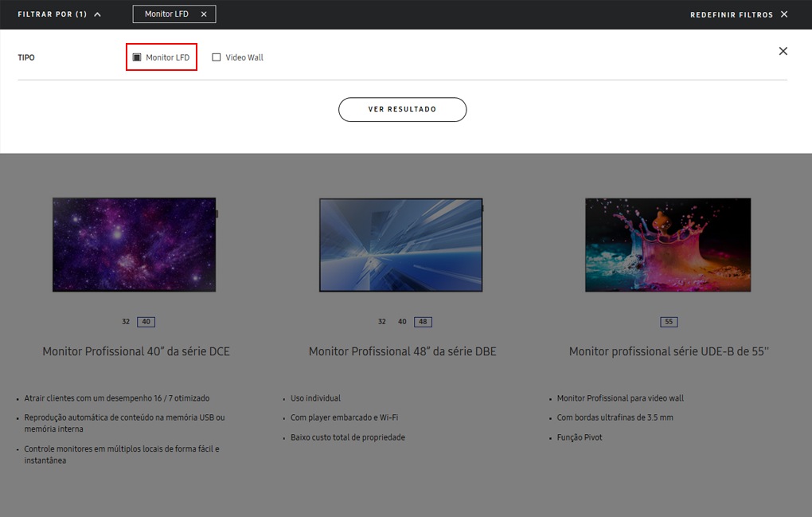The image size is (812, 517).
Task: Select size 32 for DCE series monitor
Action: [126, 322]
